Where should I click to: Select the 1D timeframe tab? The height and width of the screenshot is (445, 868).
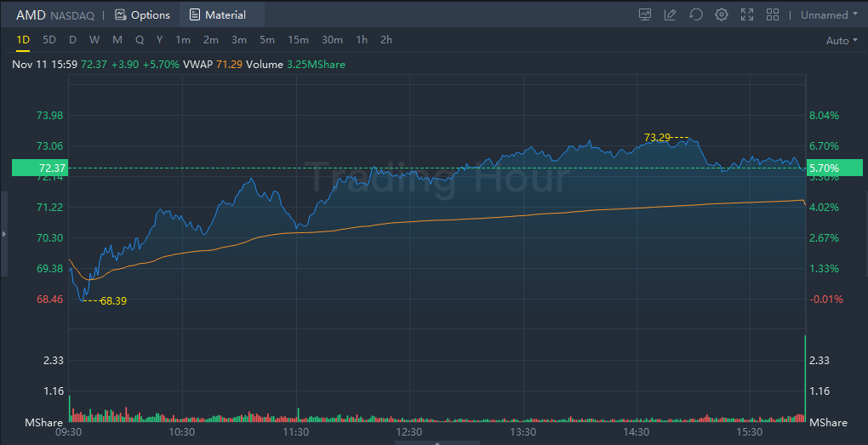click(x=23, y=40)
